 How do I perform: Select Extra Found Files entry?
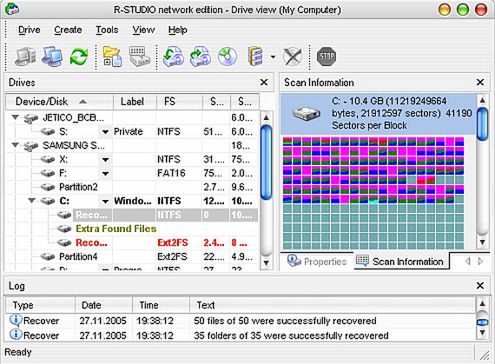[x=116, y=229]
